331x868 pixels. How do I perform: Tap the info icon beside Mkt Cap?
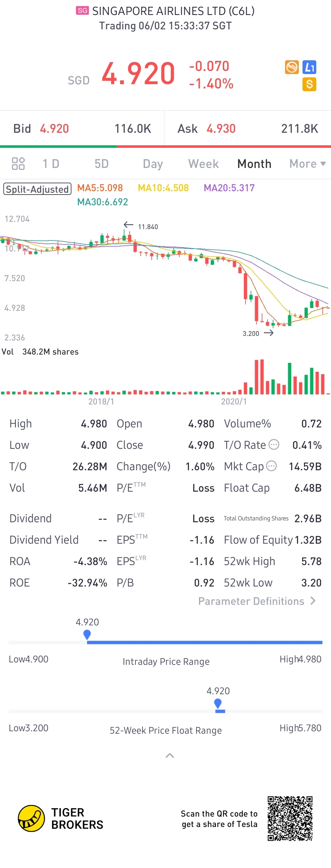pyautogui.click(x=271, y=466)
